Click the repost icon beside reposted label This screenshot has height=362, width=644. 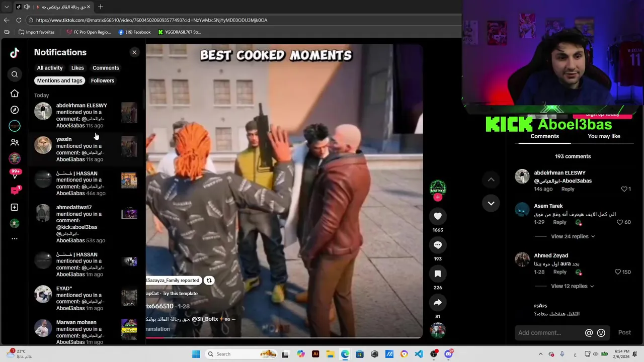coord(209,281)
